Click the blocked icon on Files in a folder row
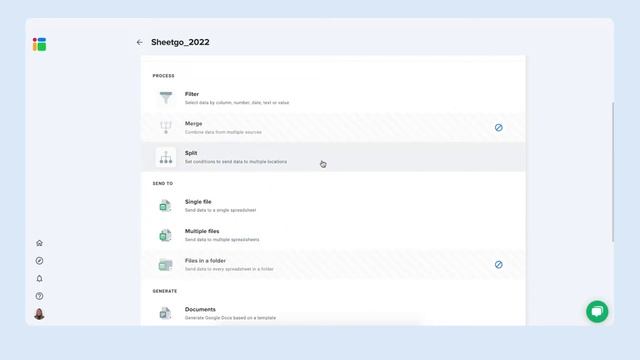Viewport: 640px width, 360px height. [498, 264]
